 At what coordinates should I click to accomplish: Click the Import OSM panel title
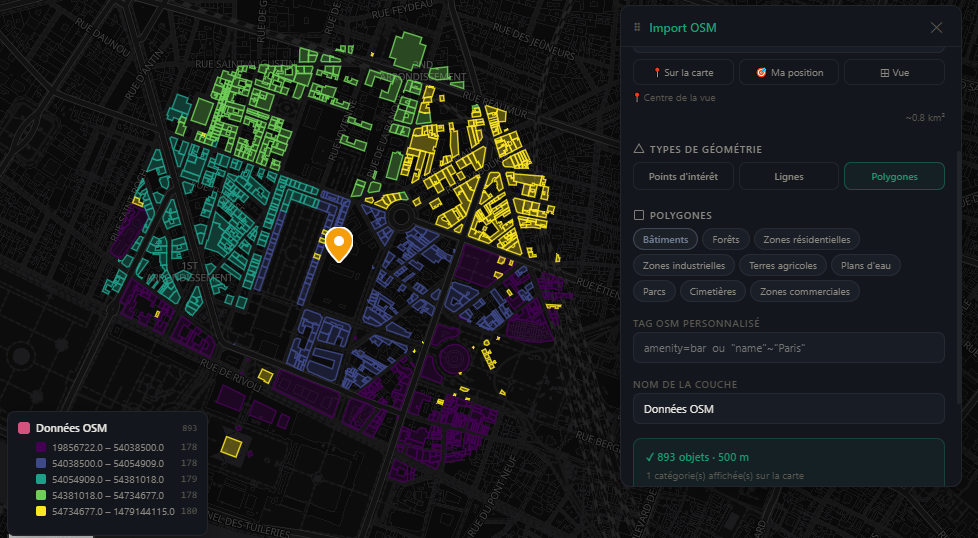point(682,27)
